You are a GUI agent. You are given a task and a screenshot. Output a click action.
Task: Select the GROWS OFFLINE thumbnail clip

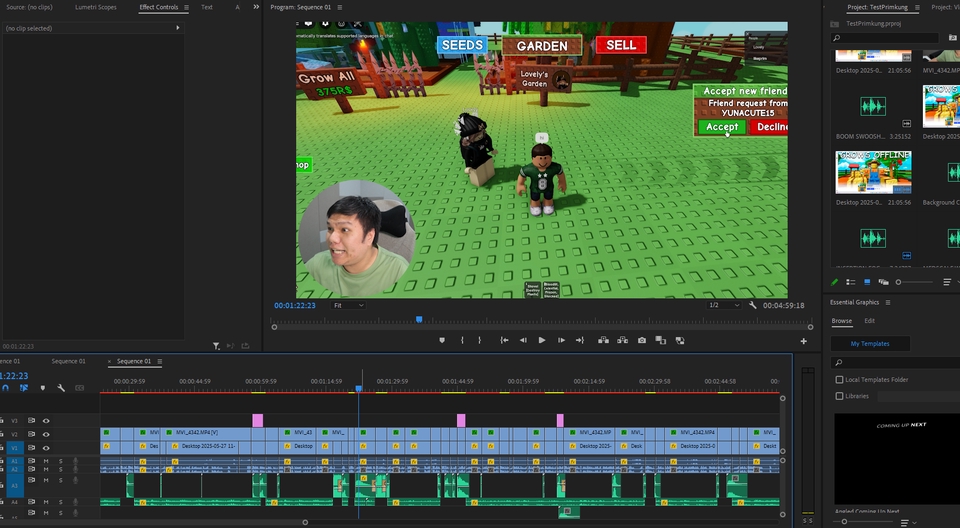tap(873, 172)
